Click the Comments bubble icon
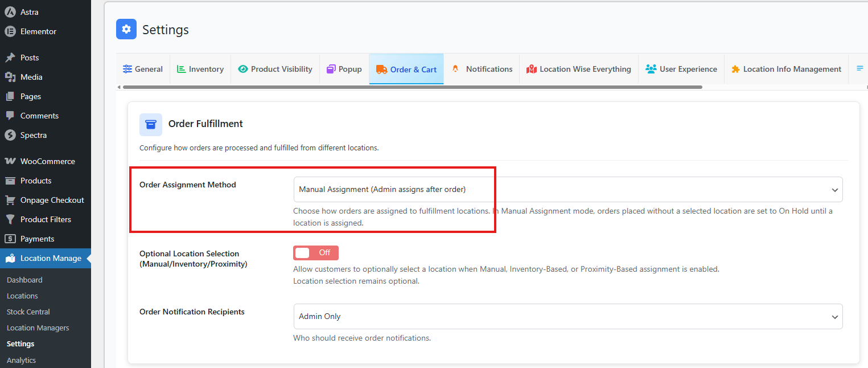 10,116
